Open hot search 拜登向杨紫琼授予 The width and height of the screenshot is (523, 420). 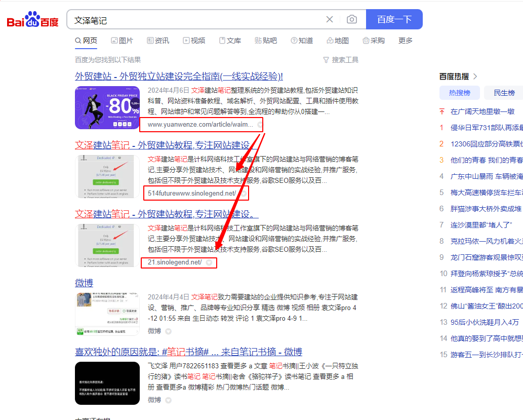[x=487, y=274]
